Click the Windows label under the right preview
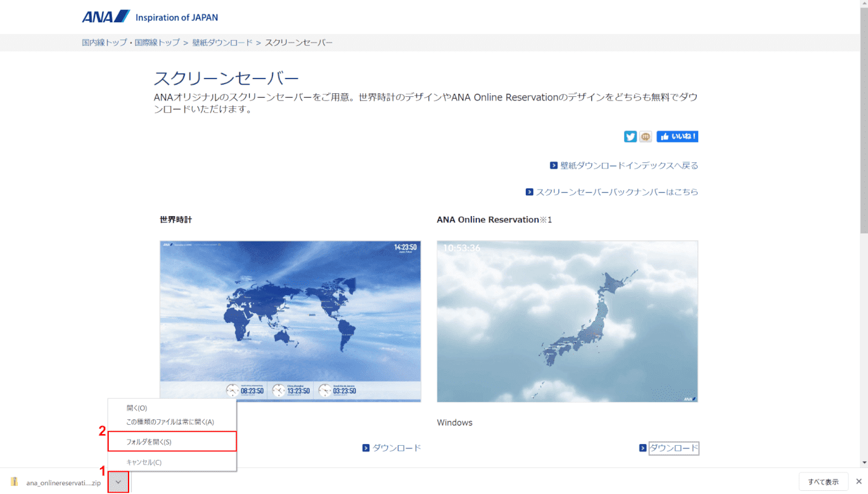The height and width of the screenshot is (494, 868). pos(455,422)
